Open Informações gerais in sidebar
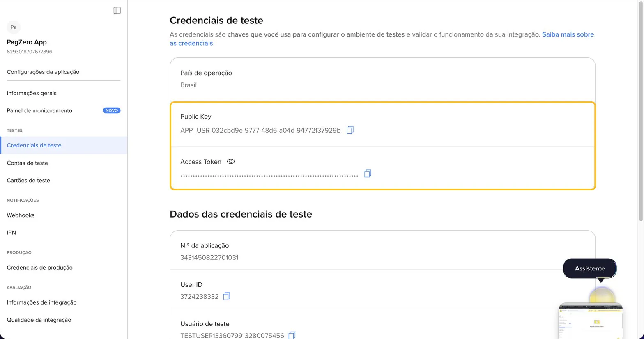This screenshot has width=644, height=339. pos(32,93)
